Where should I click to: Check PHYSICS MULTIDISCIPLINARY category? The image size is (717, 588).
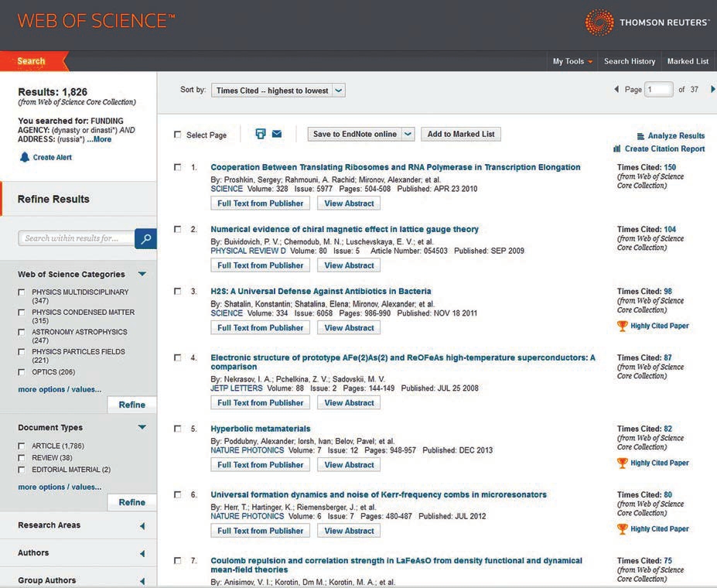(x=21, y=292)
